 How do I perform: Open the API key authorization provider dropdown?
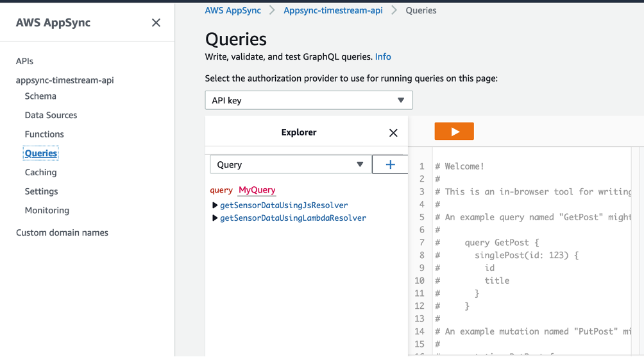309,100
